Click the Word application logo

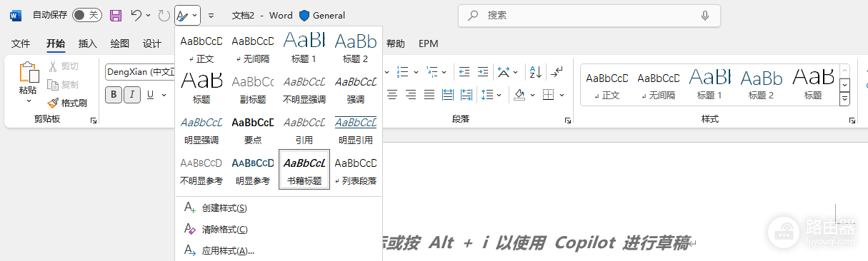click(x=16, y=15)
